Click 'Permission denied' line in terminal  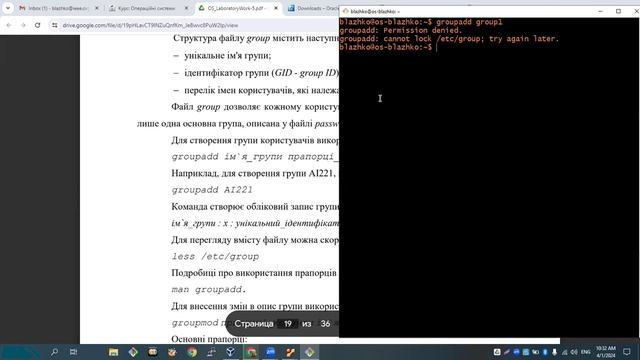pos(400,31)
